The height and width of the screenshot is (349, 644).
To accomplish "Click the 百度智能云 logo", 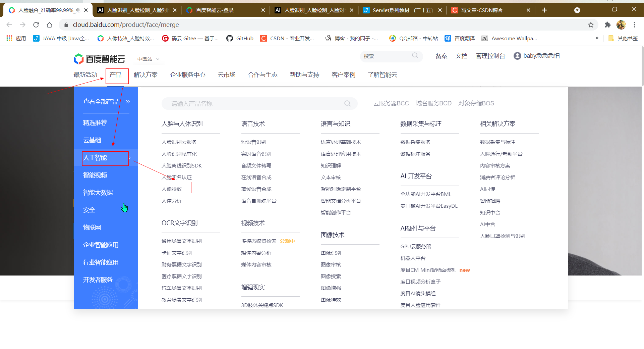I will [99, 59].
